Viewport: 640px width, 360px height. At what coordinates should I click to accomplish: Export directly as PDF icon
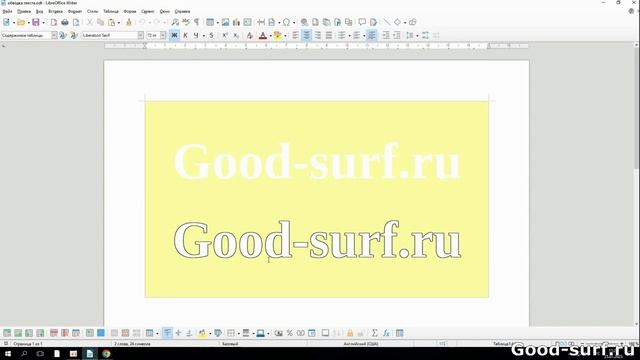pyautogui.click(x=53, y=22)
